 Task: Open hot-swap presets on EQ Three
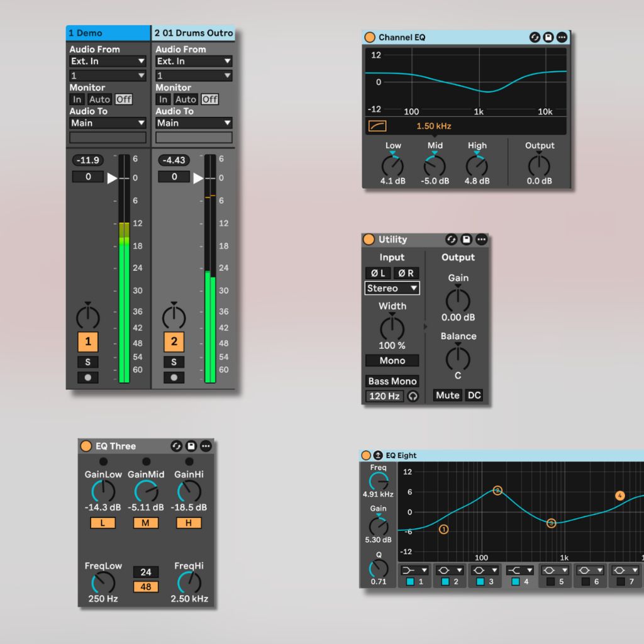tap(176, 446)
